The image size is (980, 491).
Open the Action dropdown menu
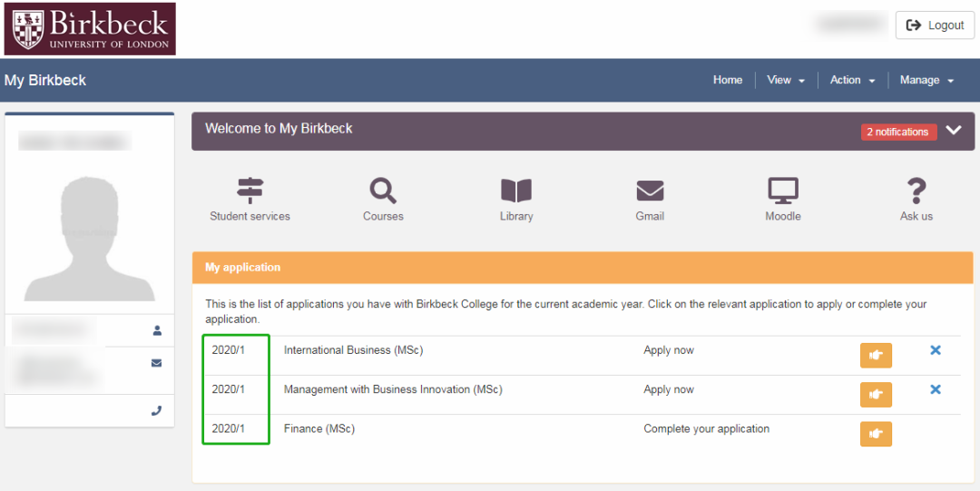[x=852, y=80]
